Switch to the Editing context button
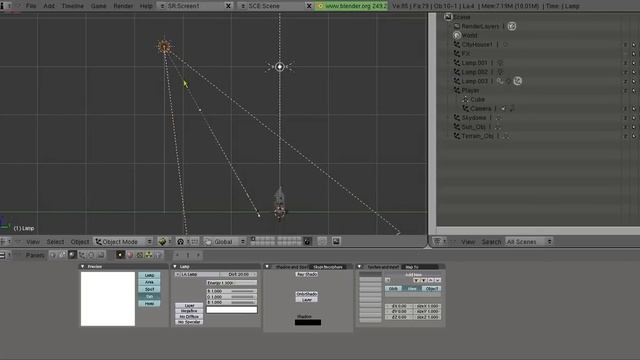The height and width of the screenshot is (360, 640). point(91,255)
